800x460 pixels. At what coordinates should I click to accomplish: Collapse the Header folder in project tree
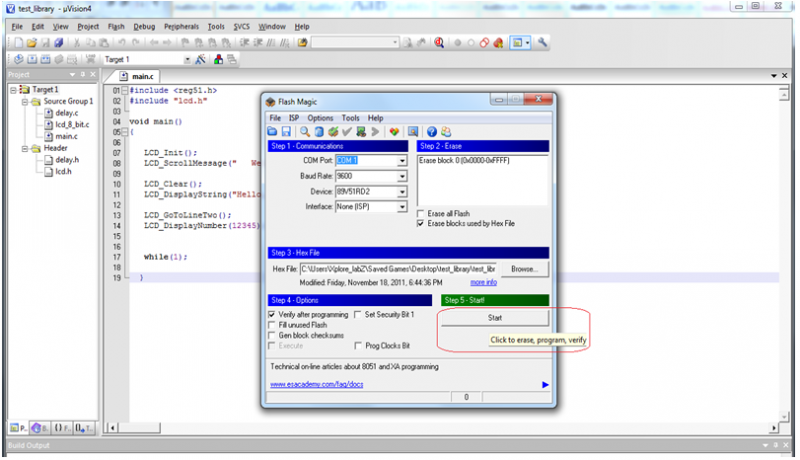(x=24, y=148)
